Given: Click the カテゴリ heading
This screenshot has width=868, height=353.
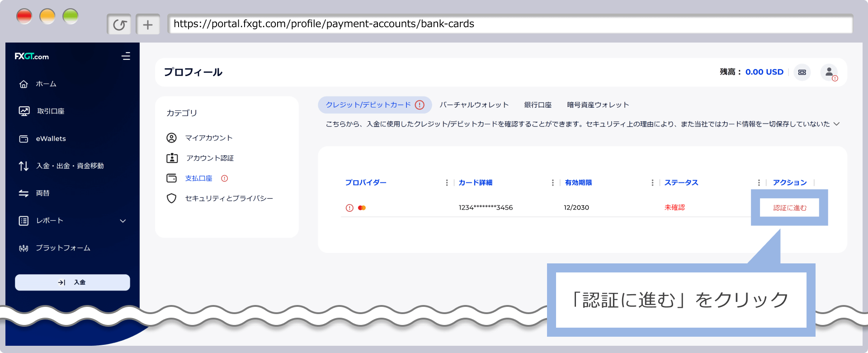Looking at the screenshot, I should [x=182, y=113].
